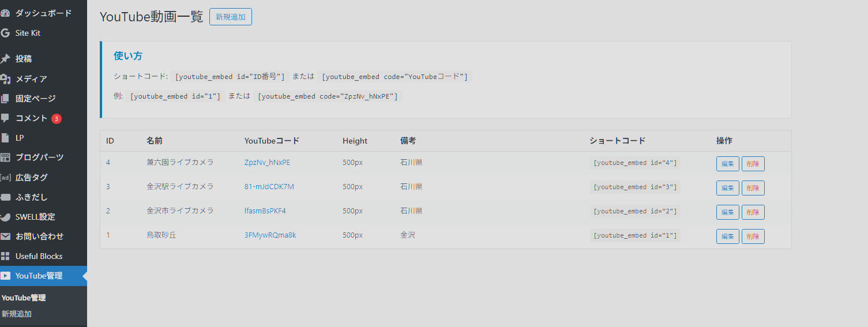Open the ふきだし menu item
This screenshot has width=868, height=327.
tap(31, 197)
